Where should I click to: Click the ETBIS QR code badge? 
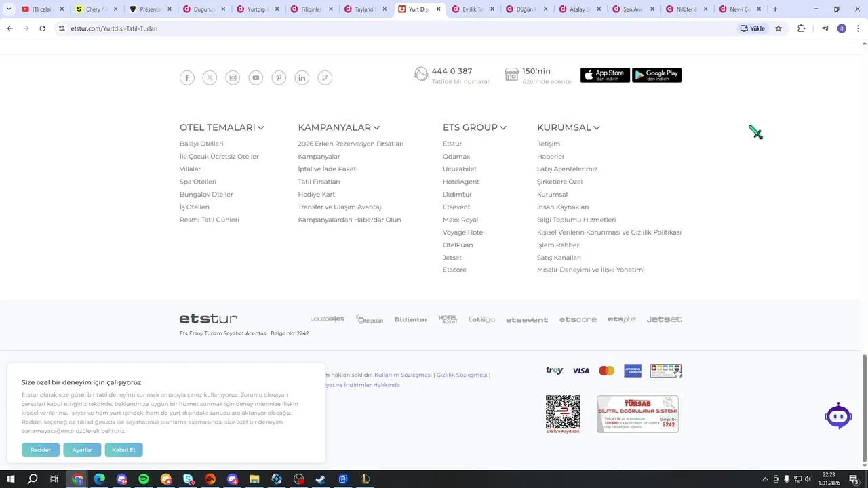click(x=563, y=414)
